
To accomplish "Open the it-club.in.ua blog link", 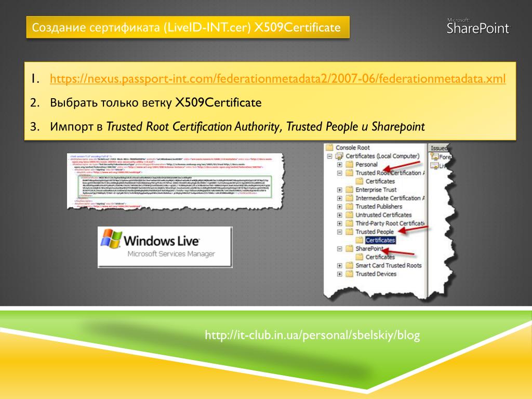I will point(312,335).
